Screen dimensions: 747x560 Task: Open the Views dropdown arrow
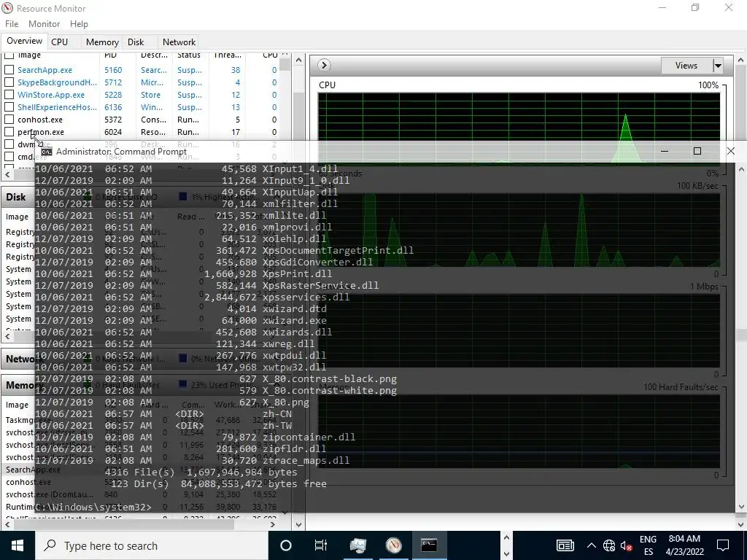[x=718, y=66]
